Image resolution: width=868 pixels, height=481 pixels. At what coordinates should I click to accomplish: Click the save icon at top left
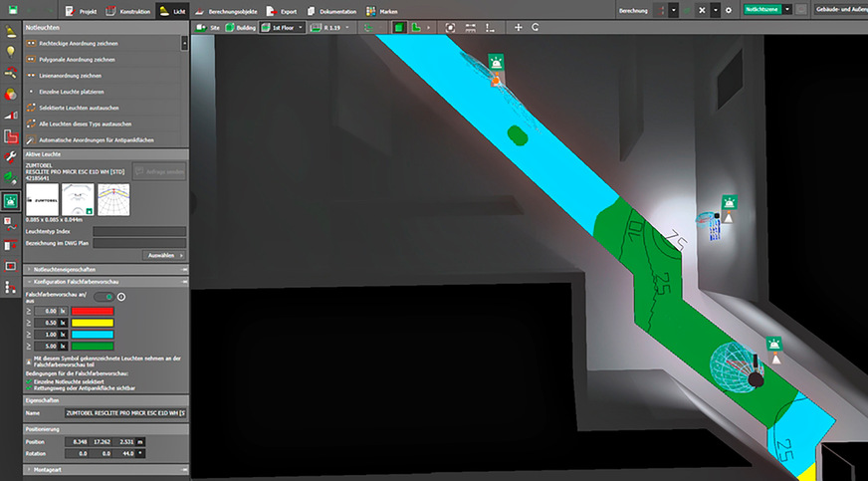coord(11,9)
